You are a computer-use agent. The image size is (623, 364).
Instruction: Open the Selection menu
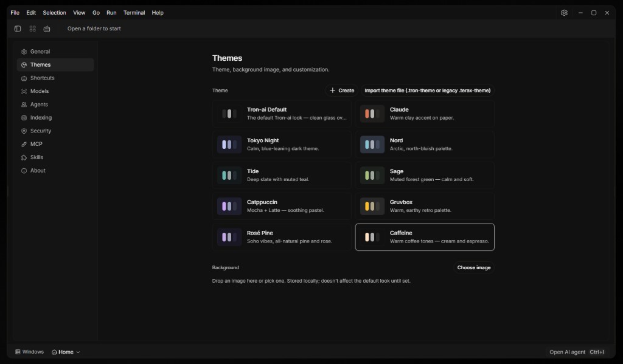point(54,13)
